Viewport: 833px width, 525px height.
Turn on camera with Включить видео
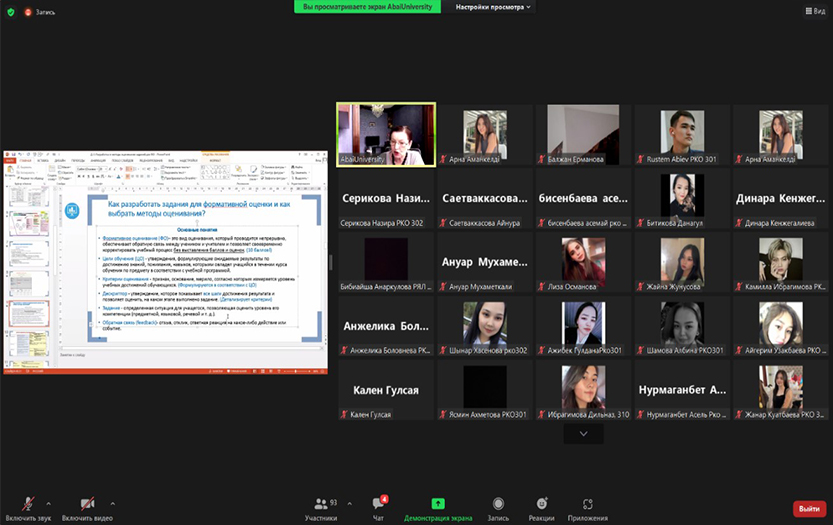[x=87, y=505]
